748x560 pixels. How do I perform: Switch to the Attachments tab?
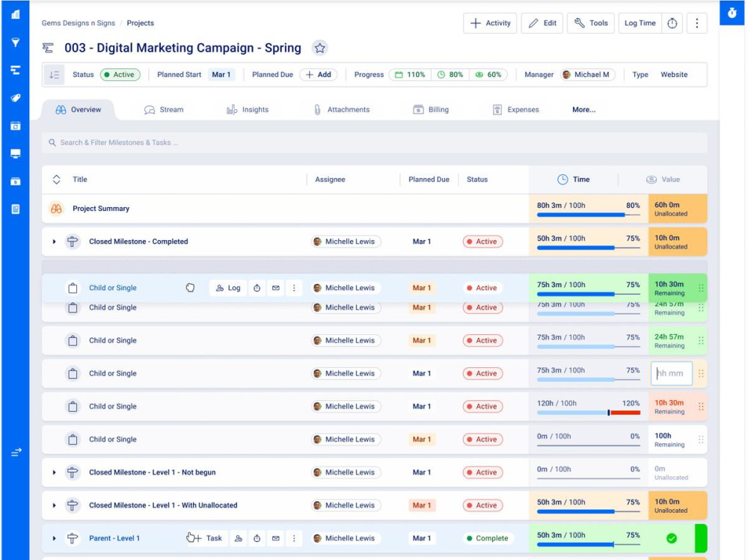(x=341, y=110)
